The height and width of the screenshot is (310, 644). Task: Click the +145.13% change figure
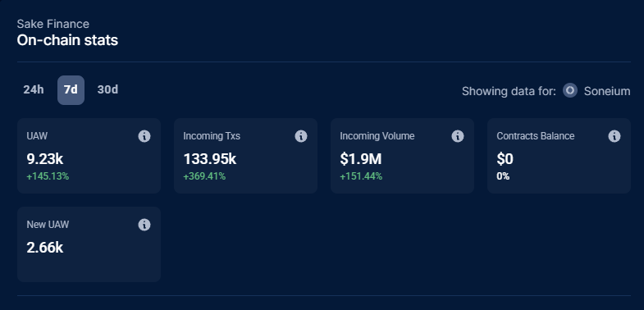(x=48, y=176)
